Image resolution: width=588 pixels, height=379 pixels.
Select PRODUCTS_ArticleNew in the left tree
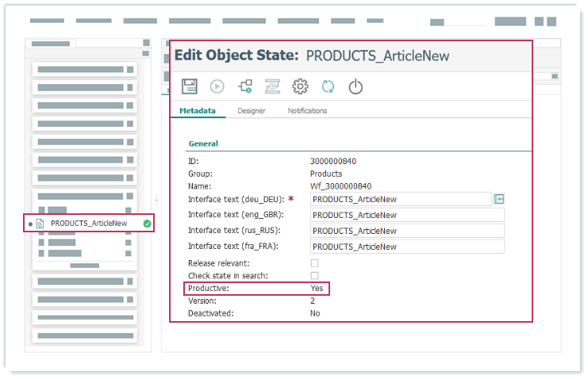[88, 224]
